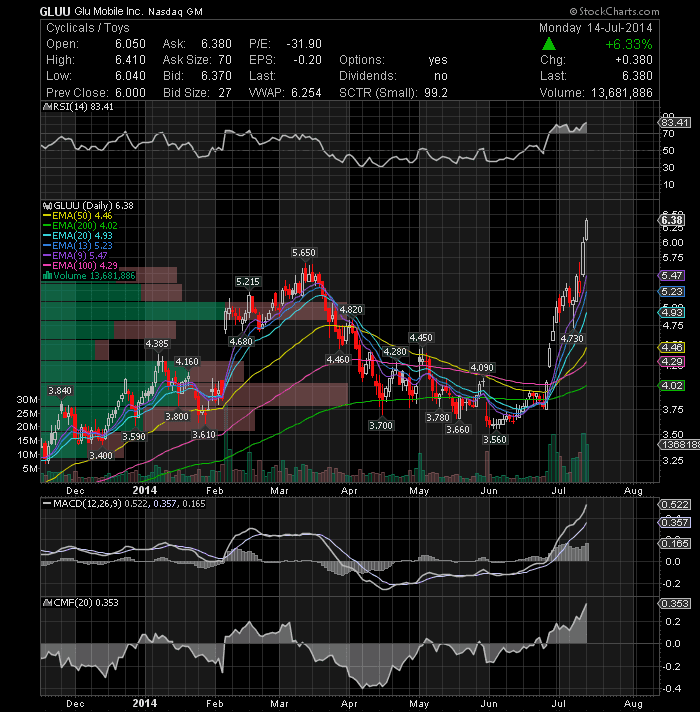The image size is (700, 712).
Task: Click the GLUU ticker symbol title
Action: (x=55, y=12)
